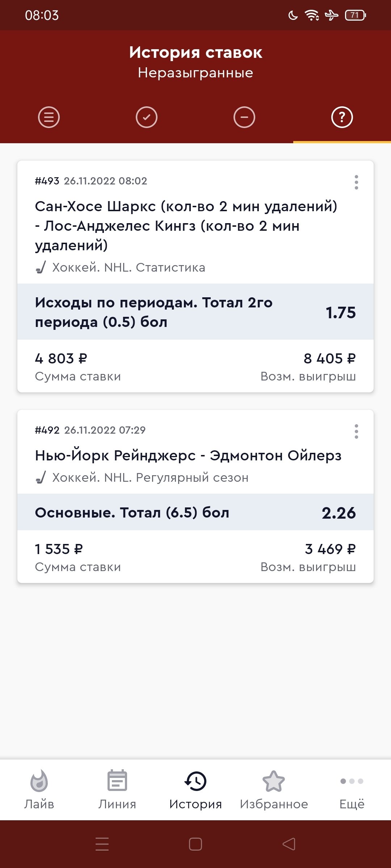This screenshot has width=391, height=868.
Task: Open the Лайв tab
Action: 39,790
